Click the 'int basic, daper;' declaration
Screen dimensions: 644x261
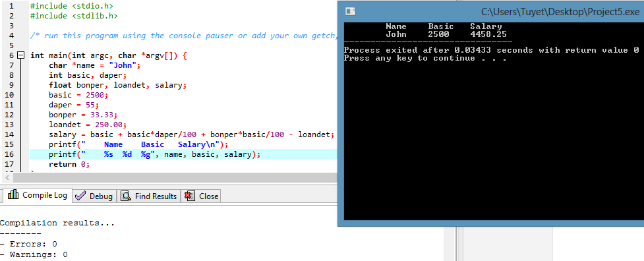pos(88,75)
